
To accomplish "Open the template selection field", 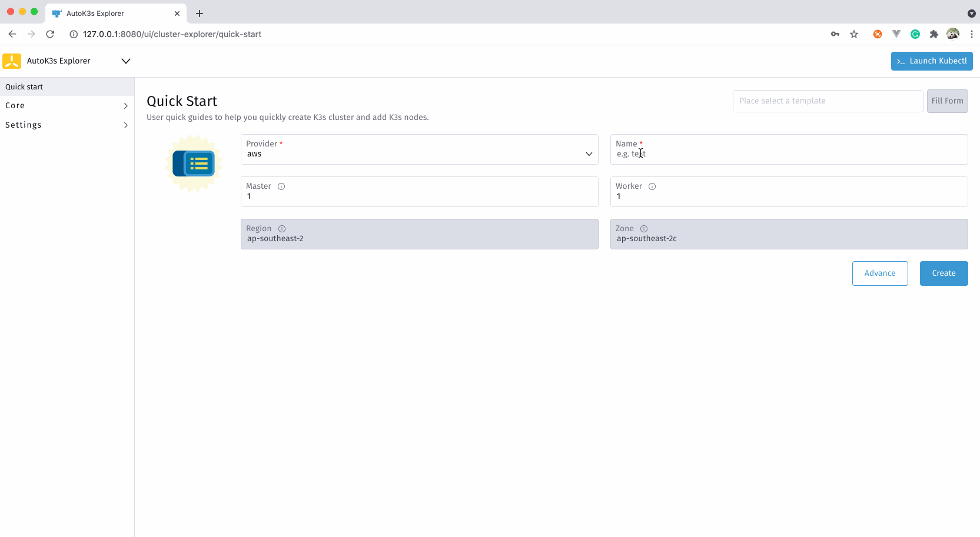I will 828,101.
